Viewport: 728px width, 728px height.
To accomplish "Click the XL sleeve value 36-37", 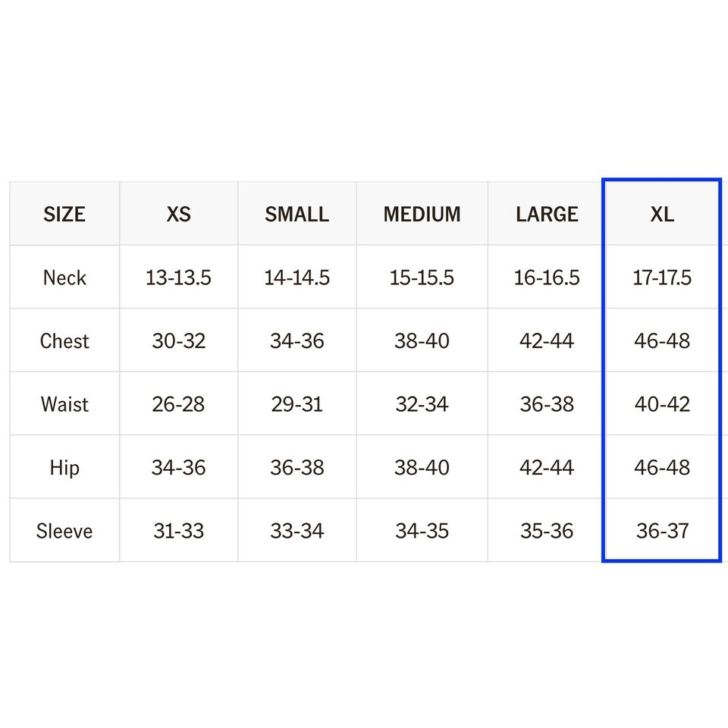I will 662,531.
